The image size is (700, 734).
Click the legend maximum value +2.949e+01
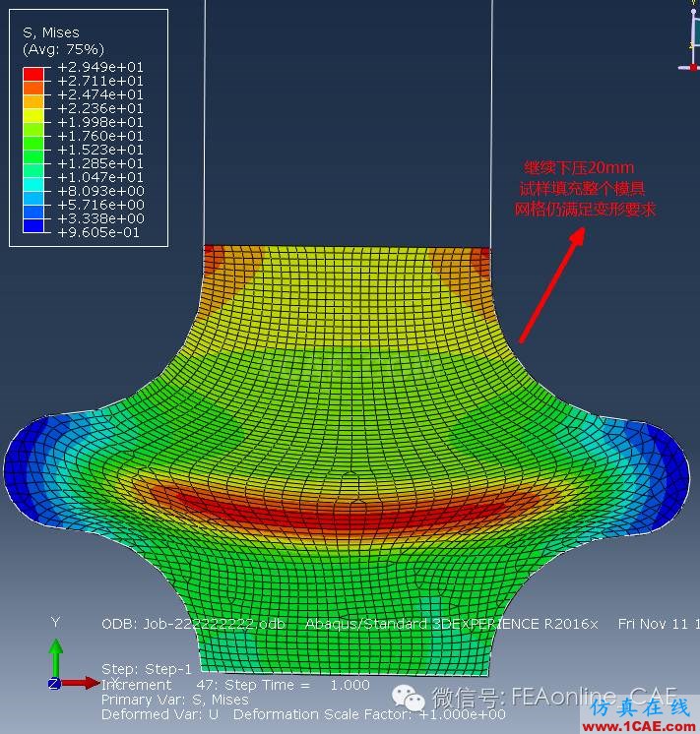(x=99, y=67)
